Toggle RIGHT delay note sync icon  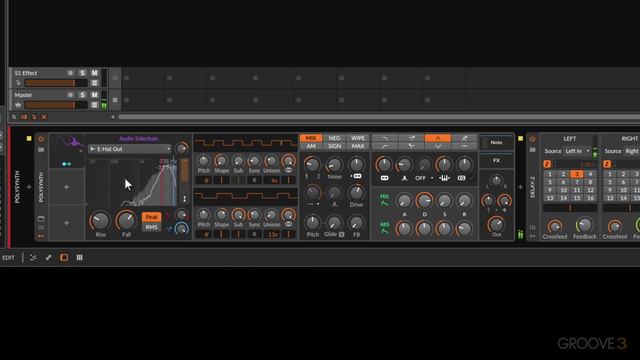[607, 164]
